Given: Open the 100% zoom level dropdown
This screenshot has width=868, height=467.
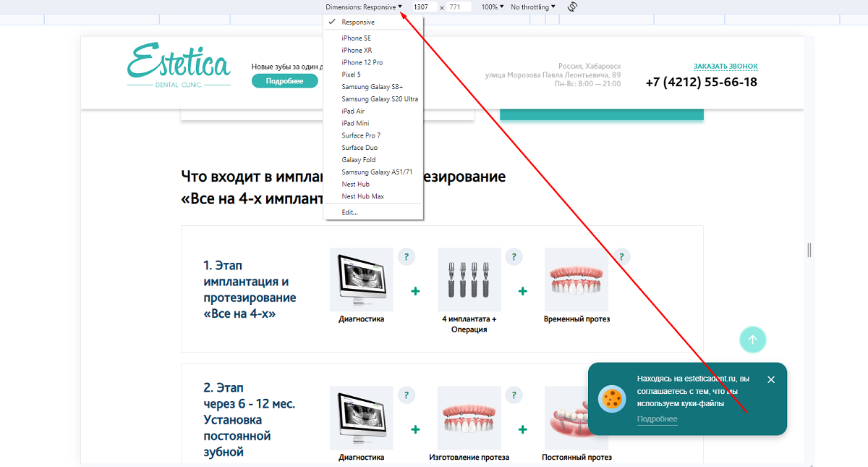Looking at the screenshot, I should pos(492,7).
